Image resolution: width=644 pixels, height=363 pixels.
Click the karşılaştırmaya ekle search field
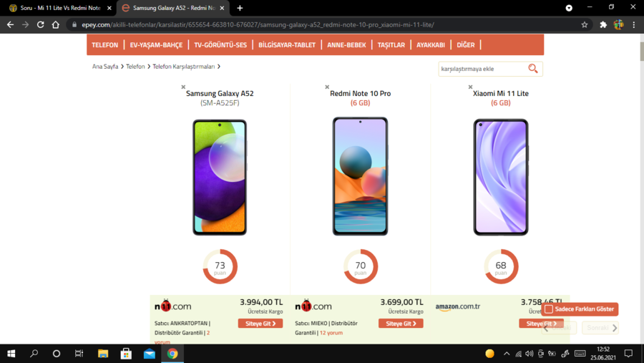pos(483,69)
